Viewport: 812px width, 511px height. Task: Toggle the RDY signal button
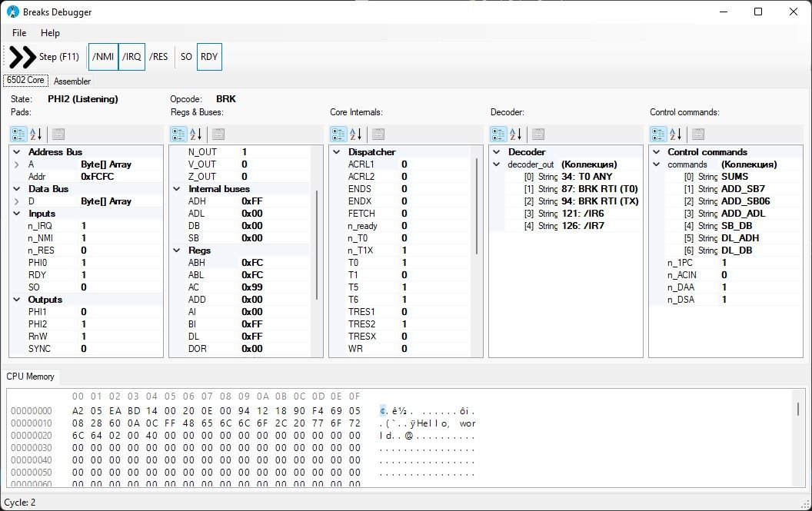coord(209,57)
